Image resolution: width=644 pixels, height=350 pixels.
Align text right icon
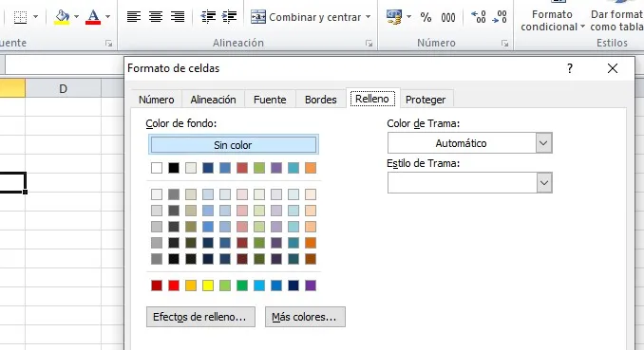178,17
